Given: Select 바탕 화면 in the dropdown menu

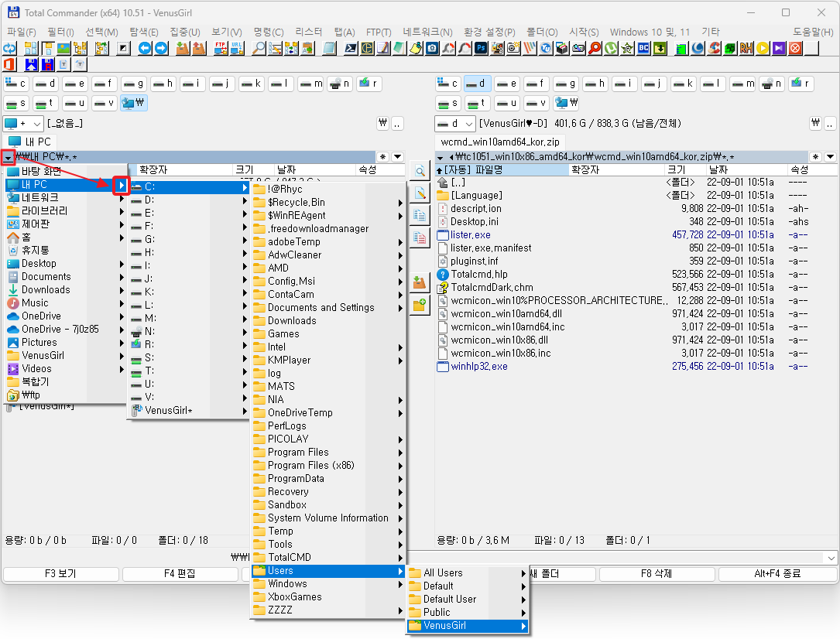Looking at the screenshot, I should (x=65, y=171).
